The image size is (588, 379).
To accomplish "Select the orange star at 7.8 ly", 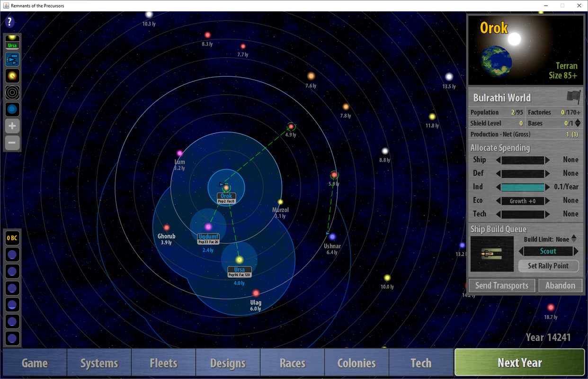I will (346, 107).
